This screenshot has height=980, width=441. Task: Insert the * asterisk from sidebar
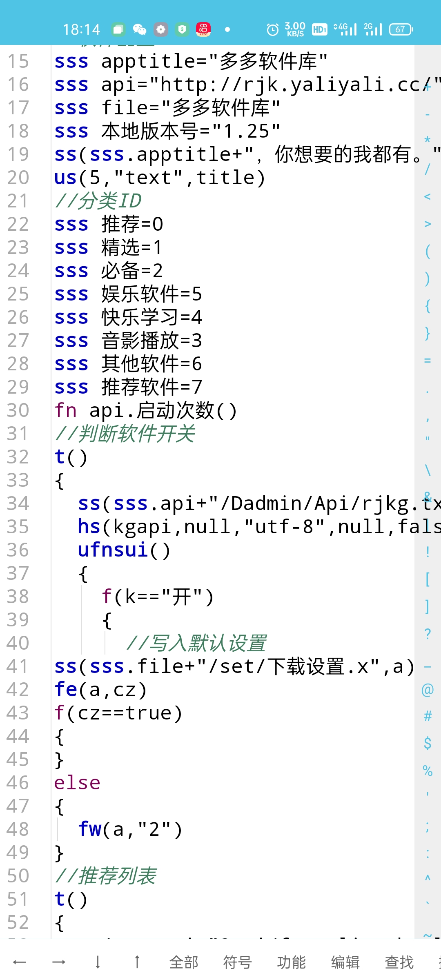click(x=428, y=141)
